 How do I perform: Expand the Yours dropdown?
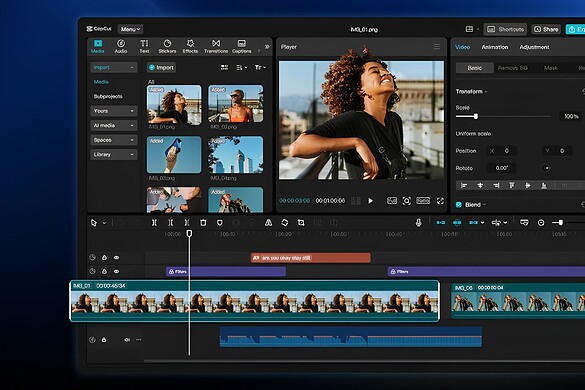[114, 111]
